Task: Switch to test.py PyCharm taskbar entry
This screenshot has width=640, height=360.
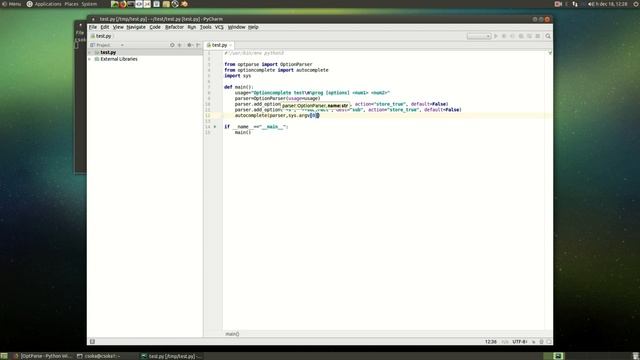Action: coord(171,356)
